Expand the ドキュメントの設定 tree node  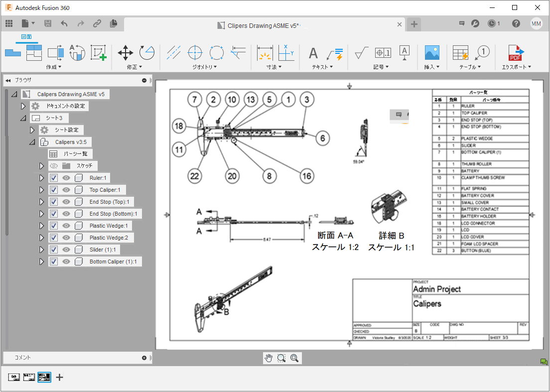tap(23, 106)
